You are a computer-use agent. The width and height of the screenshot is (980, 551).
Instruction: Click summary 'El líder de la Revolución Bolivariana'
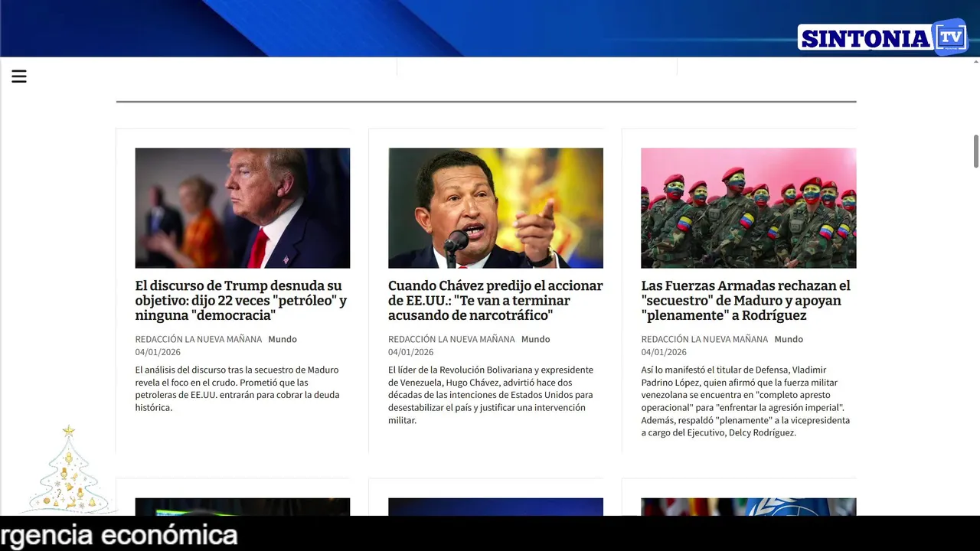point(491,395)
